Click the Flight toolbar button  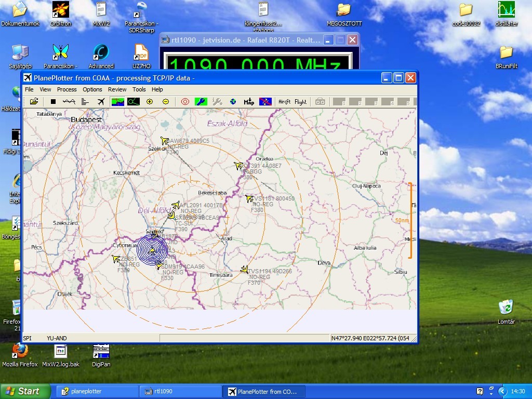300,101
